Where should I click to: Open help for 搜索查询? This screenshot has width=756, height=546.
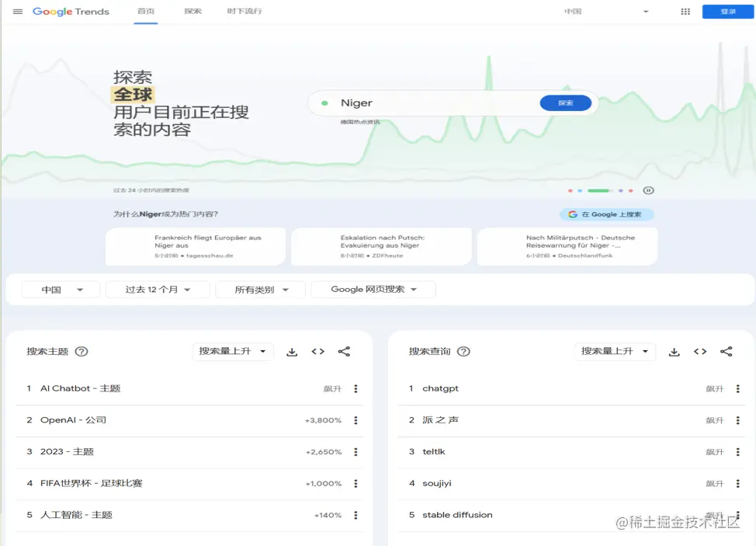463,352
